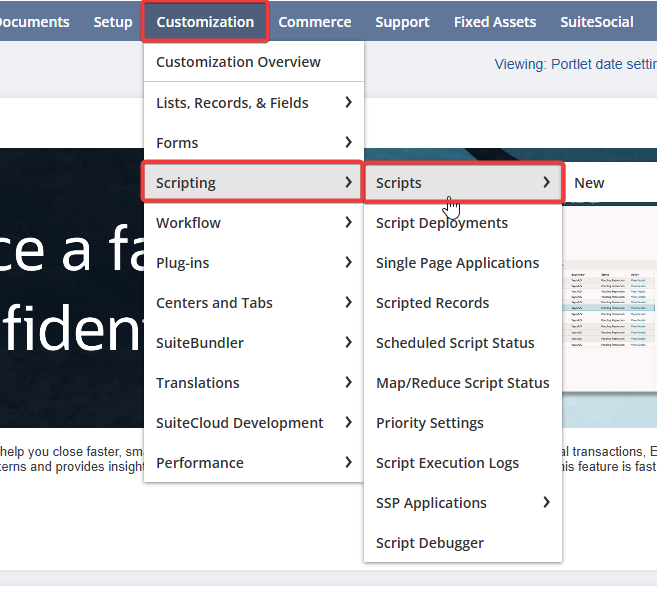The height and width of the screenshot is (589, 657).
Task: Open the table screenshot thumbnail image
Action: point(610,297)
